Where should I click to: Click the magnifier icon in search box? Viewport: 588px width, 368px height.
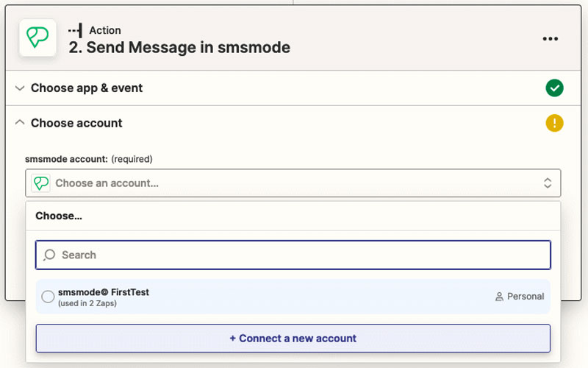pyautogui.click(x=49, y=255)
